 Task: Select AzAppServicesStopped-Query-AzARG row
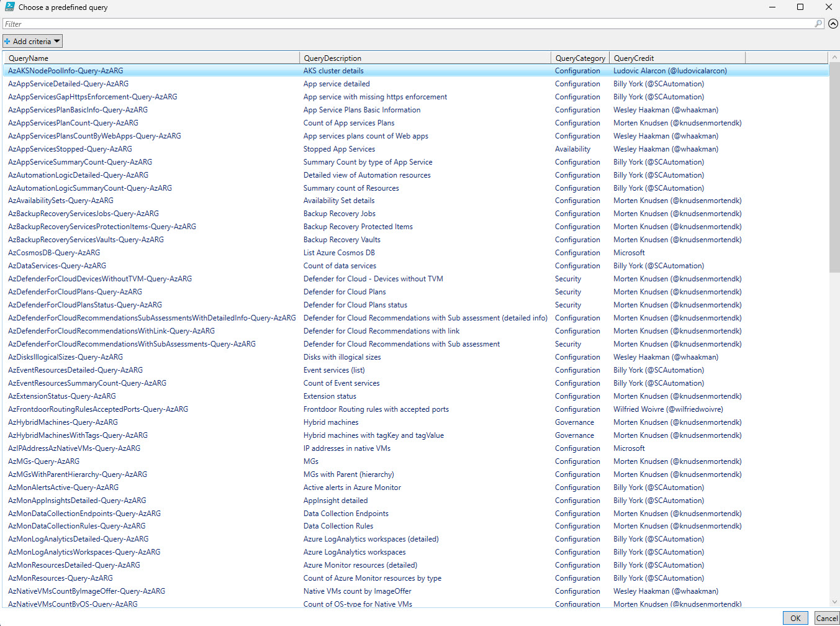[416, 149]
